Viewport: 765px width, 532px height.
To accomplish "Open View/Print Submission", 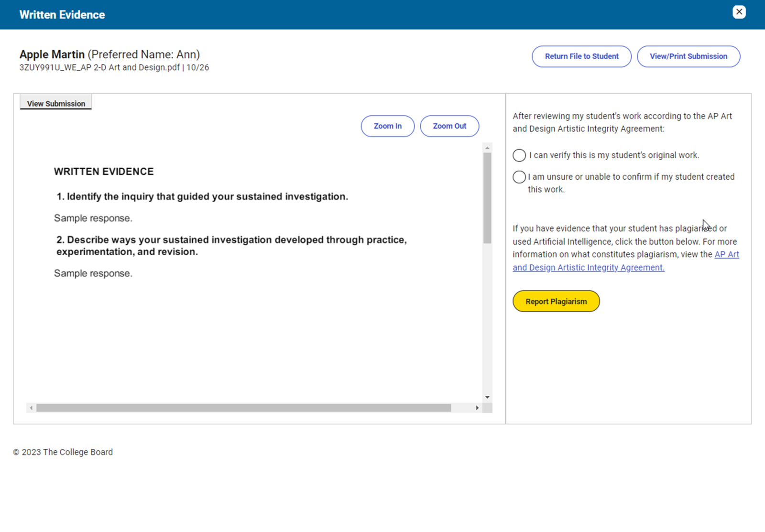I will [x=688, y=56].
